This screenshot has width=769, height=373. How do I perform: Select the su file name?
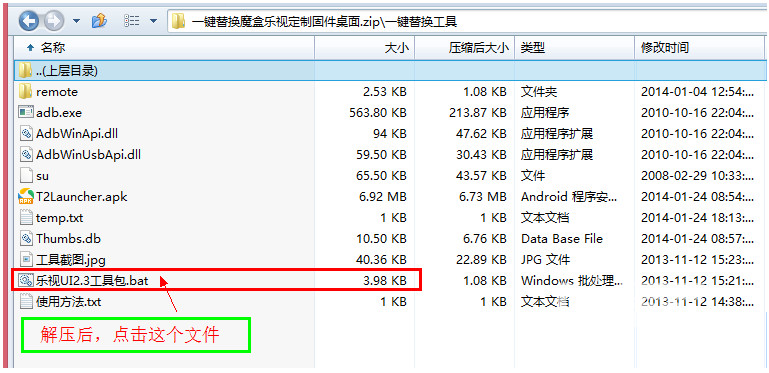[x=42, y=176]
